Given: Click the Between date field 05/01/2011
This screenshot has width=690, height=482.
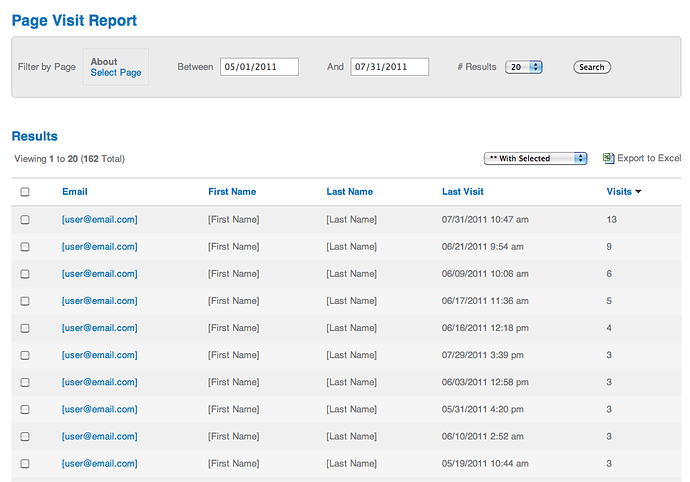Looking at the screenshot, I should (259, 67).
